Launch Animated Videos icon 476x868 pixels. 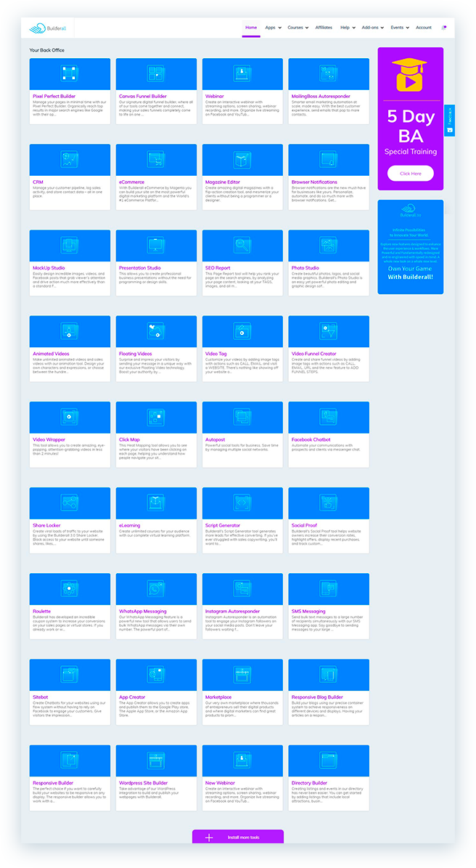(x=70, y=330)
